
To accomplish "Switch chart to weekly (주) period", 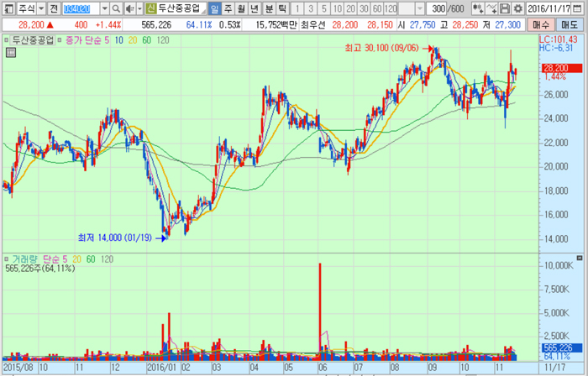I will click(x=228, y=8).
